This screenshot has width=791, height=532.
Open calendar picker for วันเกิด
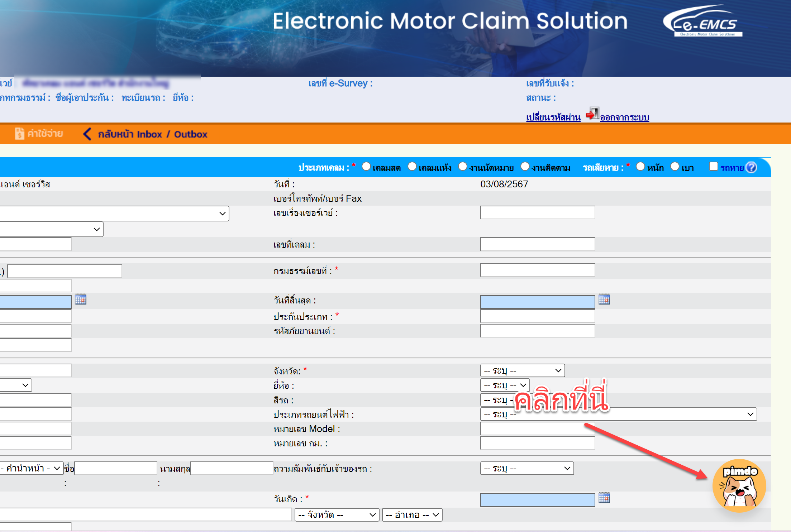(x=604, y=498)
